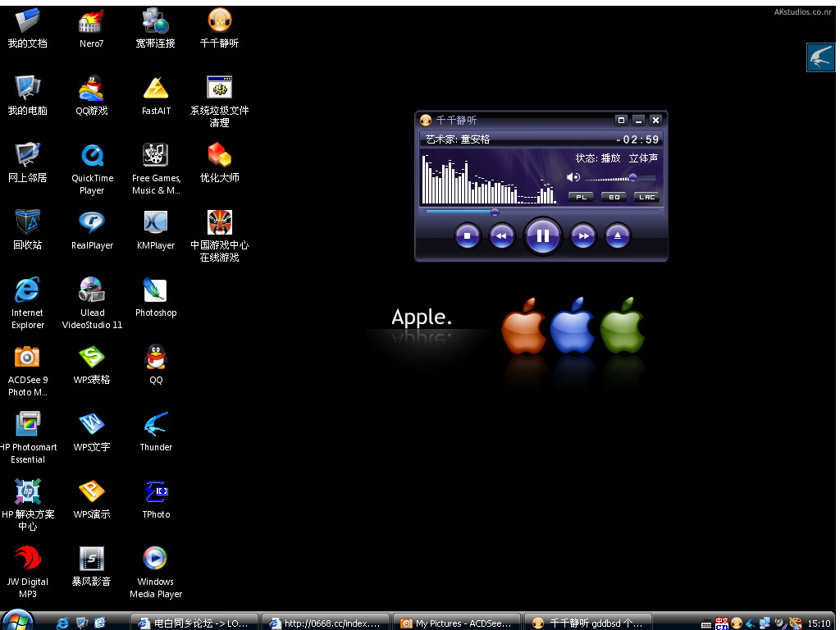The height and width of the screenshot is (630, 840).
Task: Switch to My Pictures - ACDSee taskbar window
Action: point(458,623)
